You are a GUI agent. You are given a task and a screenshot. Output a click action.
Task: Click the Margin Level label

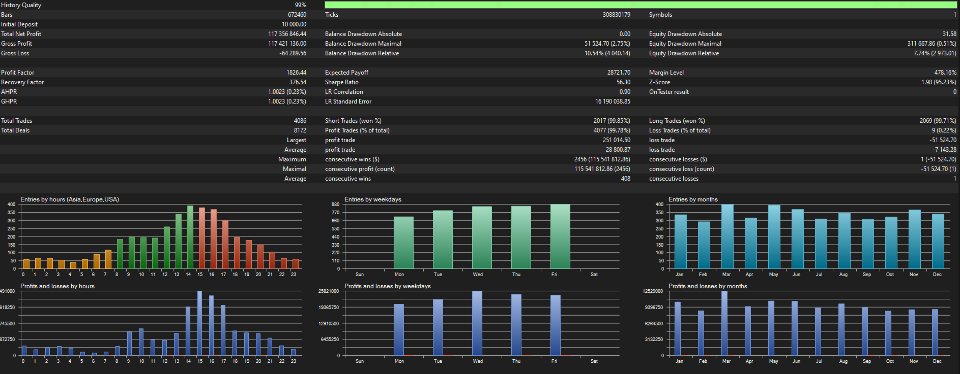666,73
